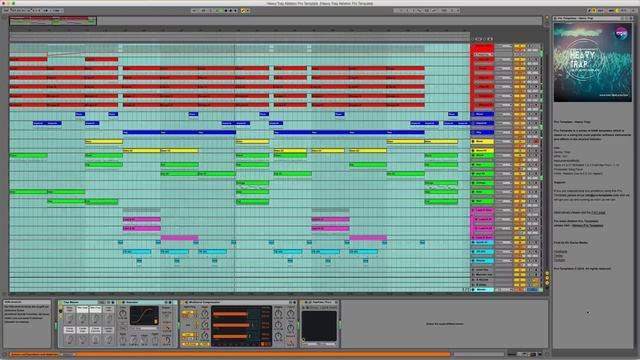This screenshot has height=360, width=640.
Task: Select the red group track header
Action: [x=482, y=48]
